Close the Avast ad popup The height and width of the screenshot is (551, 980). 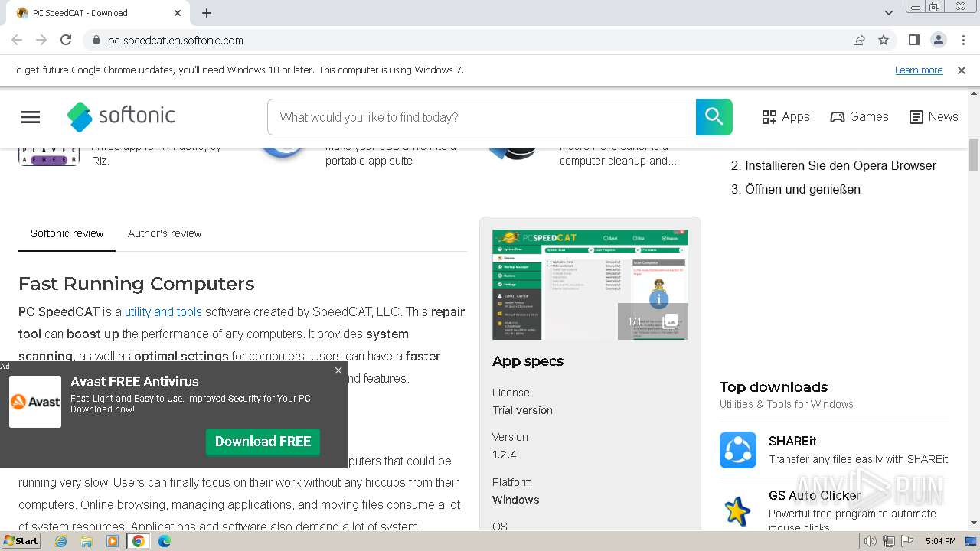[x=338, y=370]
